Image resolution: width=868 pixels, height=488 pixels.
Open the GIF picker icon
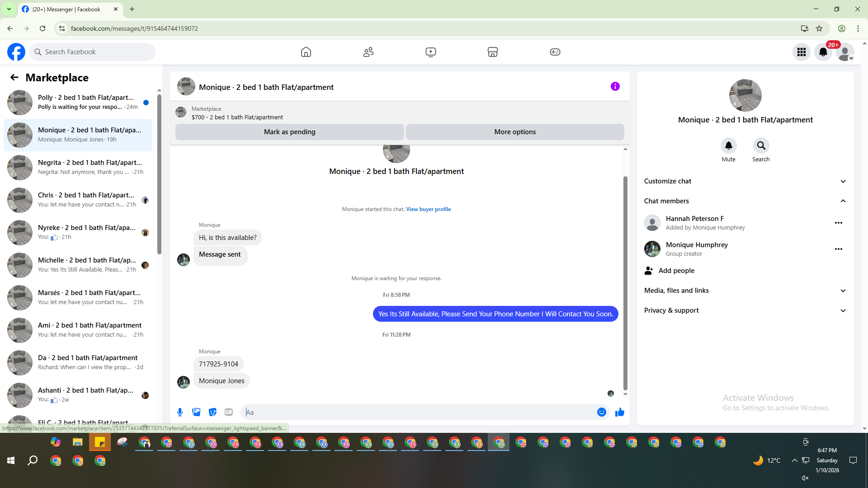coord(229,412)
